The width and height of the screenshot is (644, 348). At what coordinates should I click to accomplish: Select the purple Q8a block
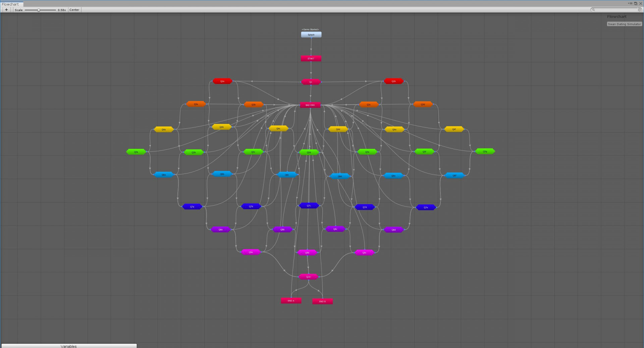click(221, 230)
